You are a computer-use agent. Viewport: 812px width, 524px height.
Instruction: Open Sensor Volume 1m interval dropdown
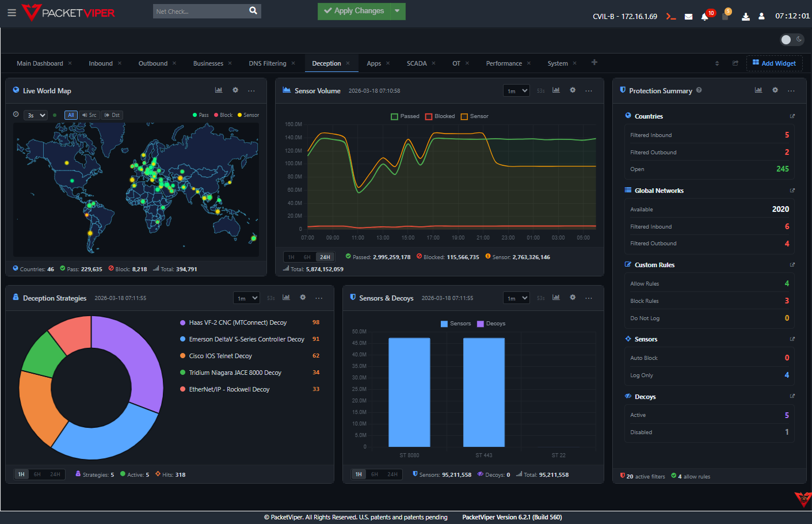pyautogui.click(x=516, y=91)
